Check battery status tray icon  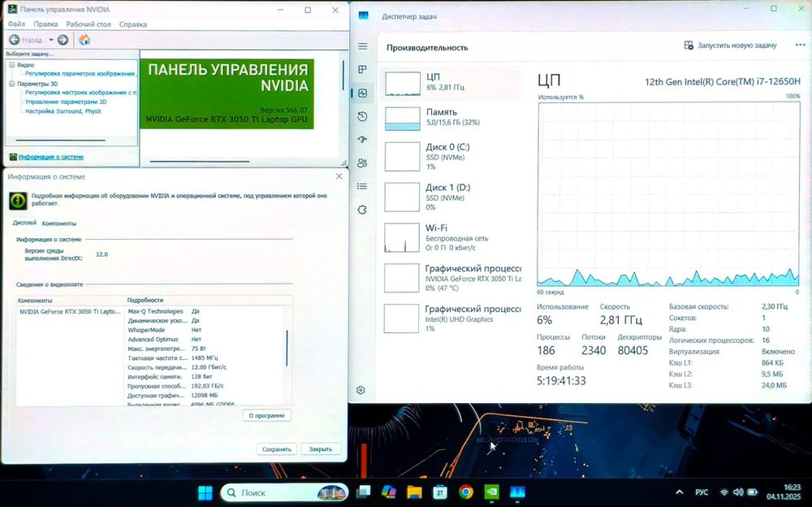[753, 492]
